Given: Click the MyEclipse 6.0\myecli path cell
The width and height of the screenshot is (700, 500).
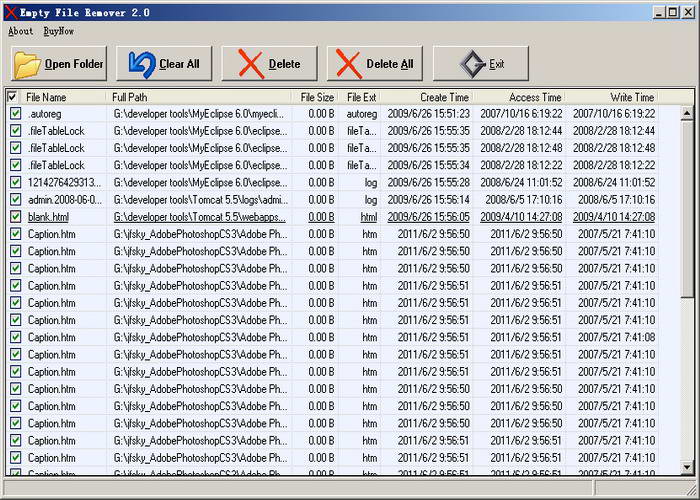Looking at the screenshot, I should pos(199,114).
